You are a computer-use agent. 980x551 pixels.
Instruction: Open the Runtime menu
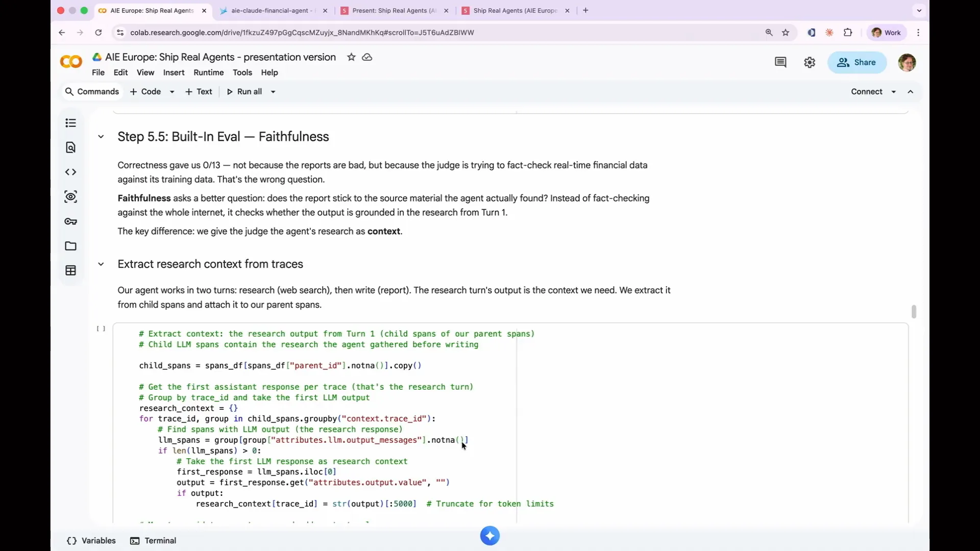tap(208, 72)
